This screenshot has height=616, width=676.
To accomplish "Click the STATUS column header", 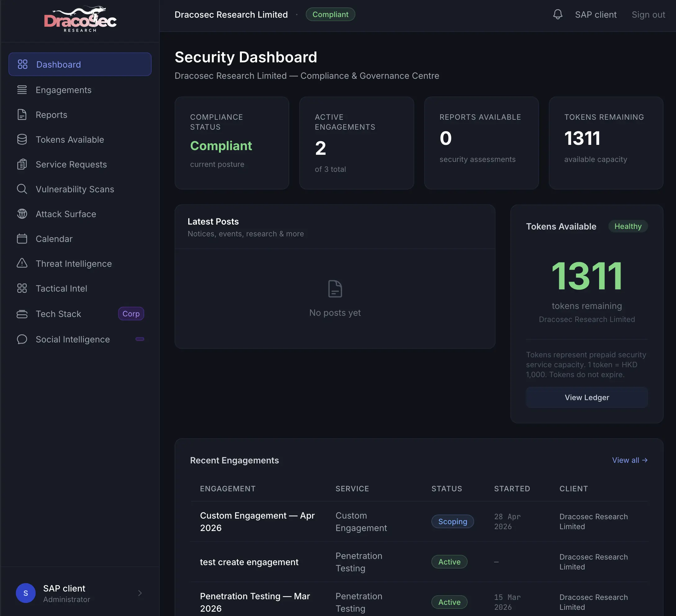I will [x=447, y=488].
